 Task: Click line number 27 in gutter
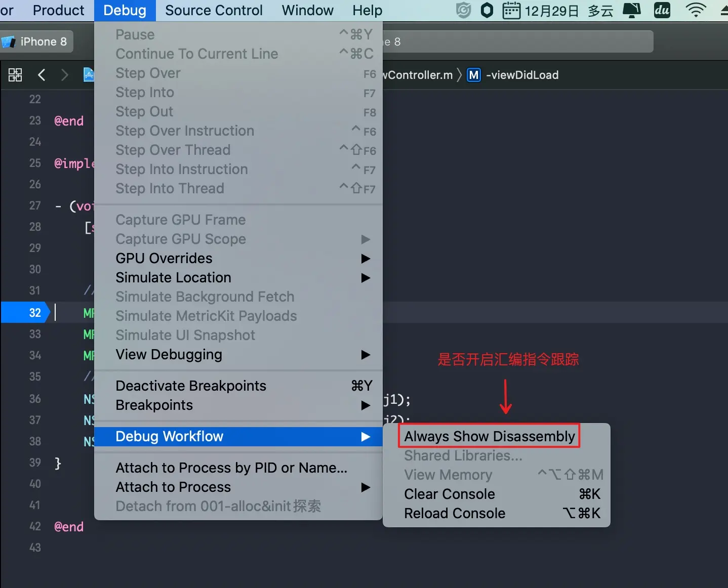[35, 205]
